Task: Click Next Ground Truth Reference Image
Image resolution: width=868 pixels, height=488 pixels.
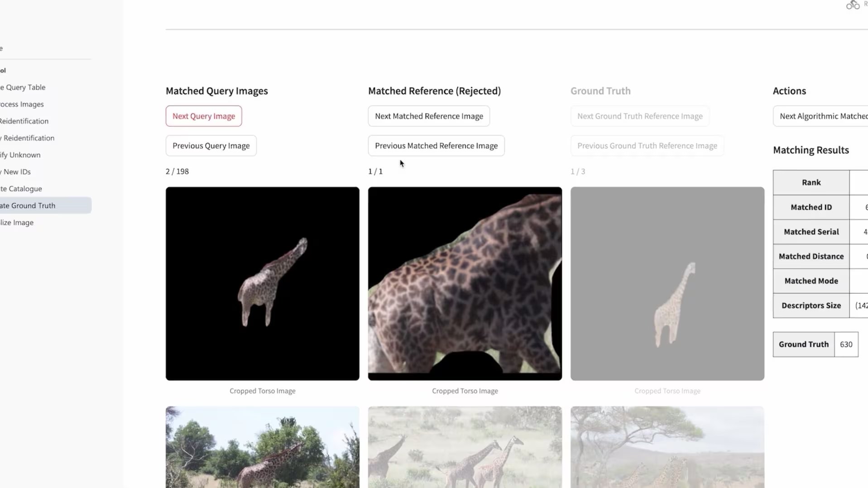Action: coord(640,116)
